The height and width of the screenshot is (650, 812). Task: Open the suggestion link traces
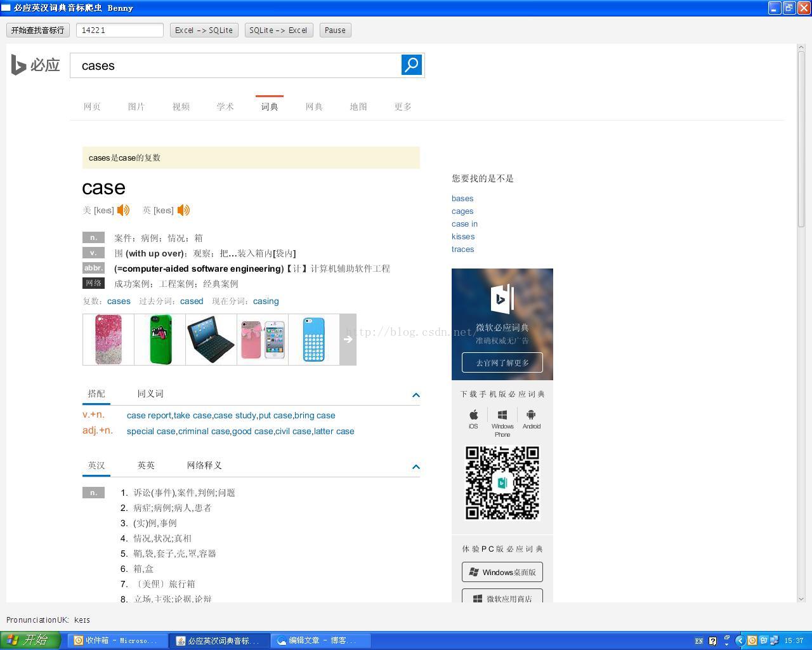(462, 249)
